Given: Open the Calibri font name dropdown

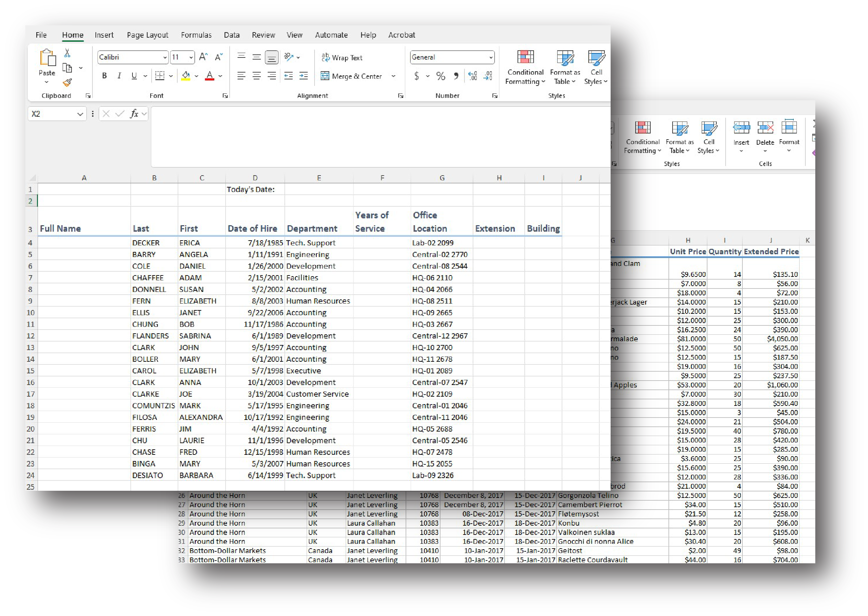Looking at the screenshot, I should pos(165,57).
